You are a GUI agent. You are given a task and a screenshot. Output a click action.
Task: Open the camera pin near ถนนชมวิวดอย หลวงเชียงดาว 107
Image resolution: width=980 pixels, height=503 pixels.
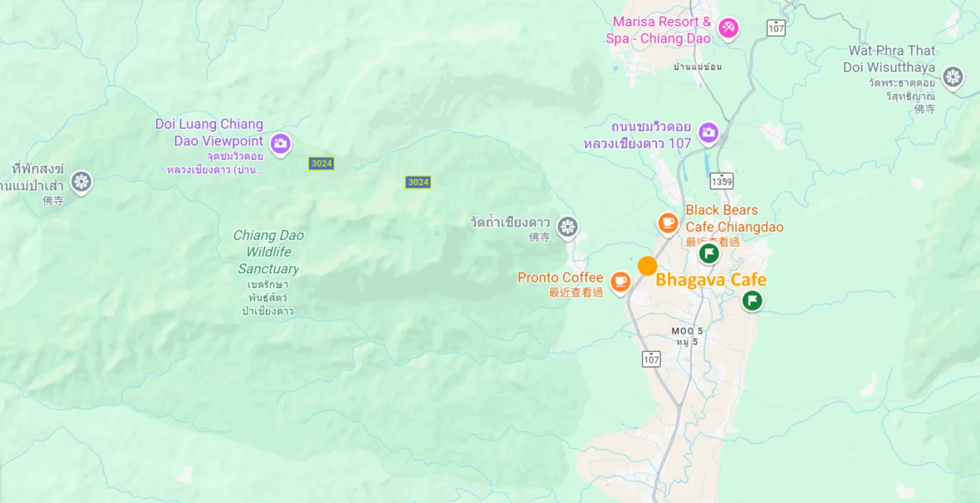pyautogui.click(x=708, y=132)
